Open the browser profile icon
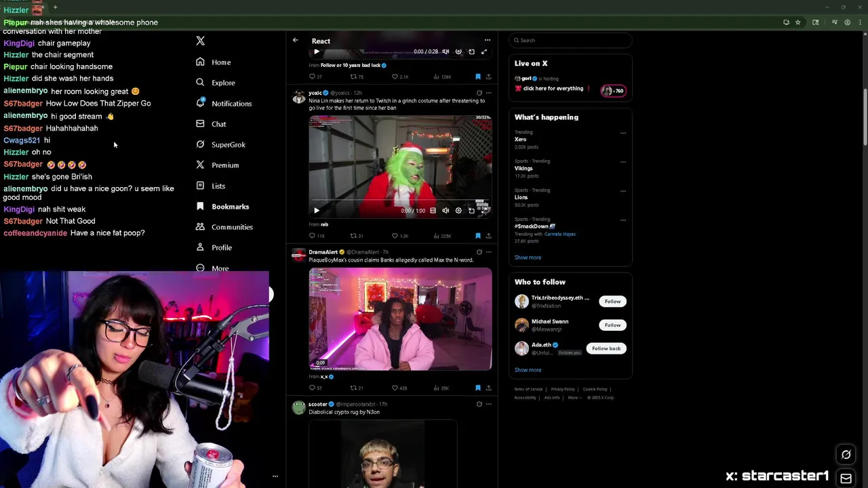868x488 pixels. [847, 22]
